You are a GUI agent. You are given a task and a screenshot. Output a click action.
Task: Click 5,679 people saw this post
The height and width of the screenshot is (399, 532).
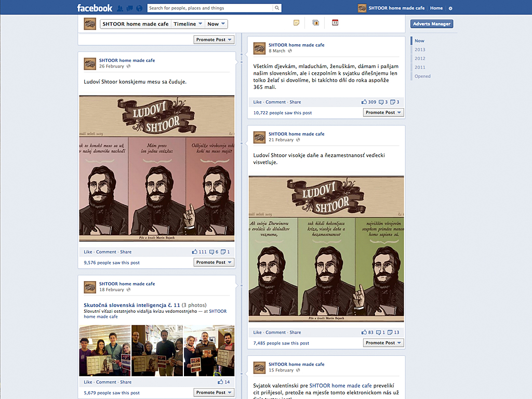click(112, 393)
